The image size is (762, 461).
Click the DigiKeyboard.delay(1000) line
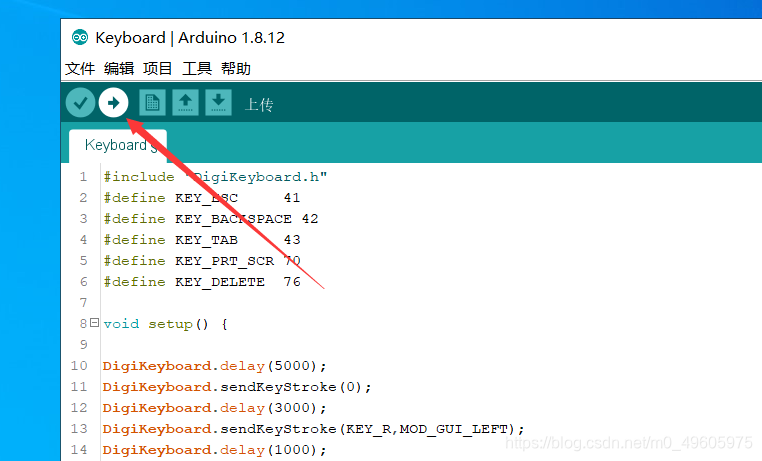tap(214, 450)
